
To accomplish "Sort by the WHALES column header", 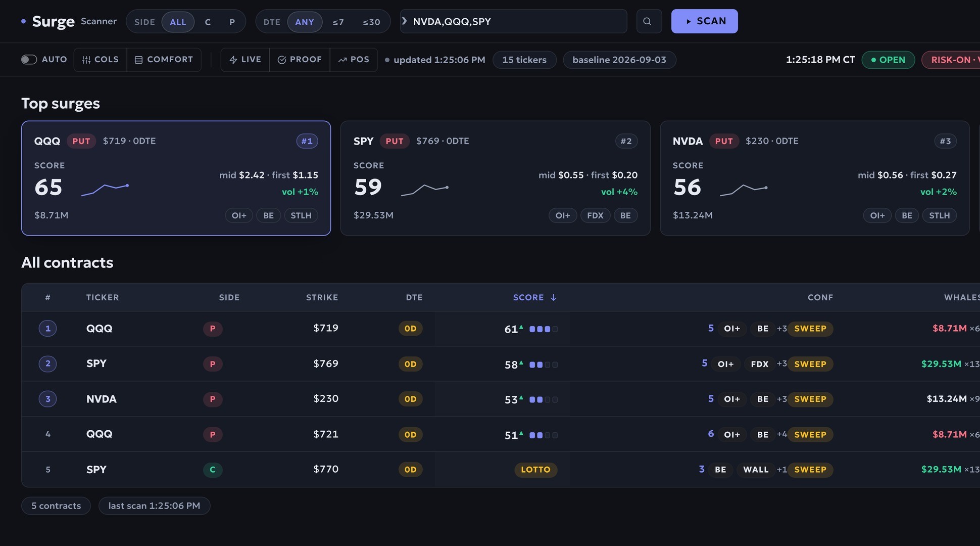I will pyautogui.click(x=962, y=297).
